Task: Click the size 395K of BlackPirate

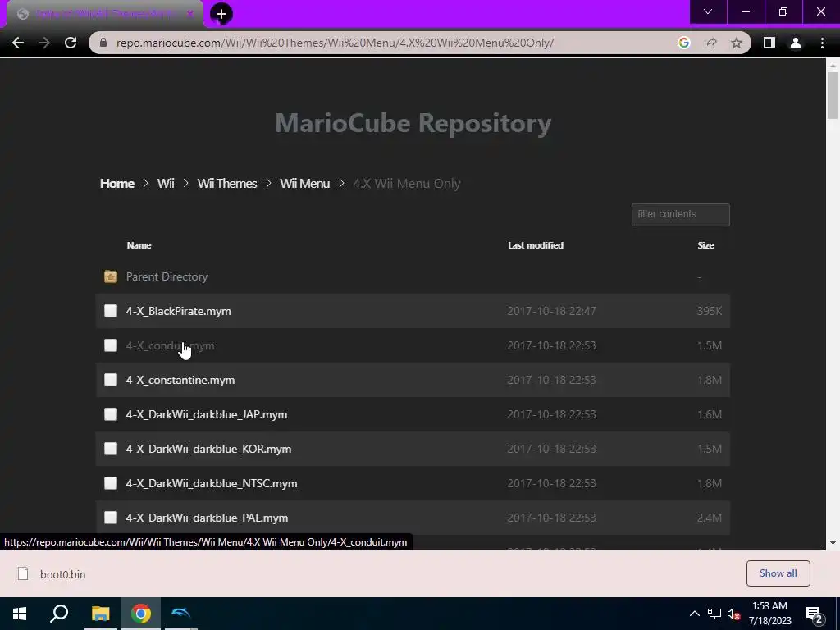Action: click(710, 311)
